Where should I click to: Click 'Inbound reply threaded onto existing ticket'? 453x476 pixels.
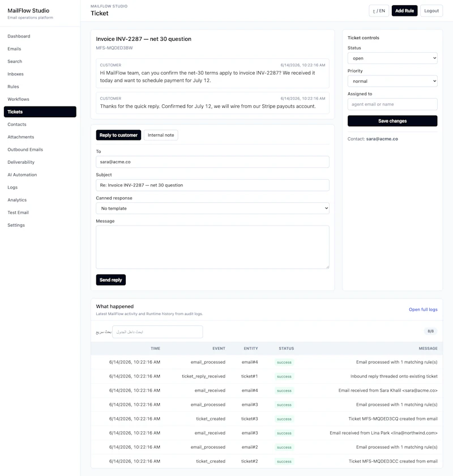tap(394, 376)
